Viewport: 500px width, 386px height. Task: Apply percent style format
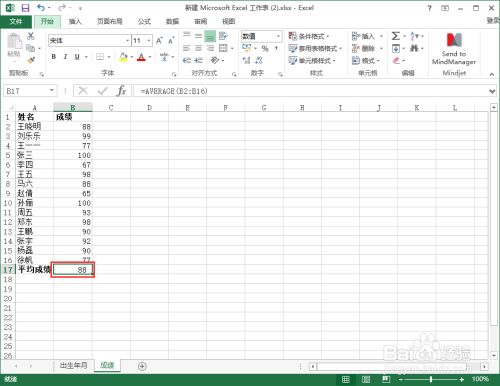coord(265,49)
